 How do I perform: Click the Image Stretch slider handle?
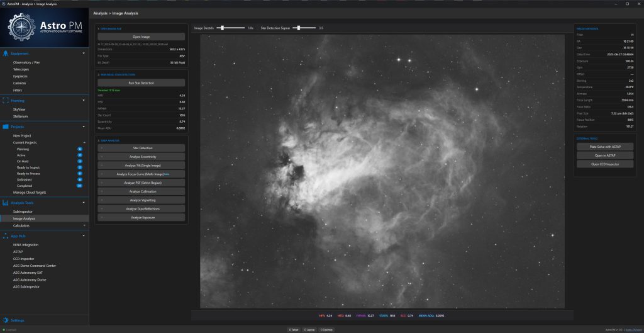pyautogui.click(x=222, y=28)
